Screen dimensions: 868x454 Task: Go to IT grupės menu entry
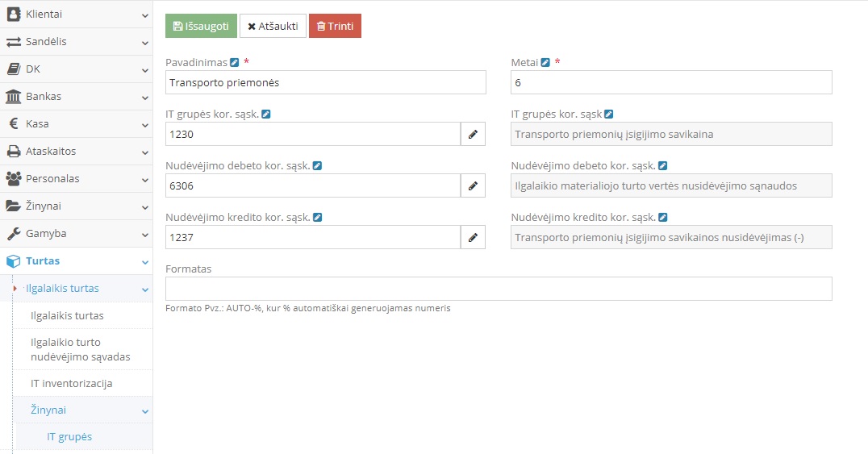[69, 437]
